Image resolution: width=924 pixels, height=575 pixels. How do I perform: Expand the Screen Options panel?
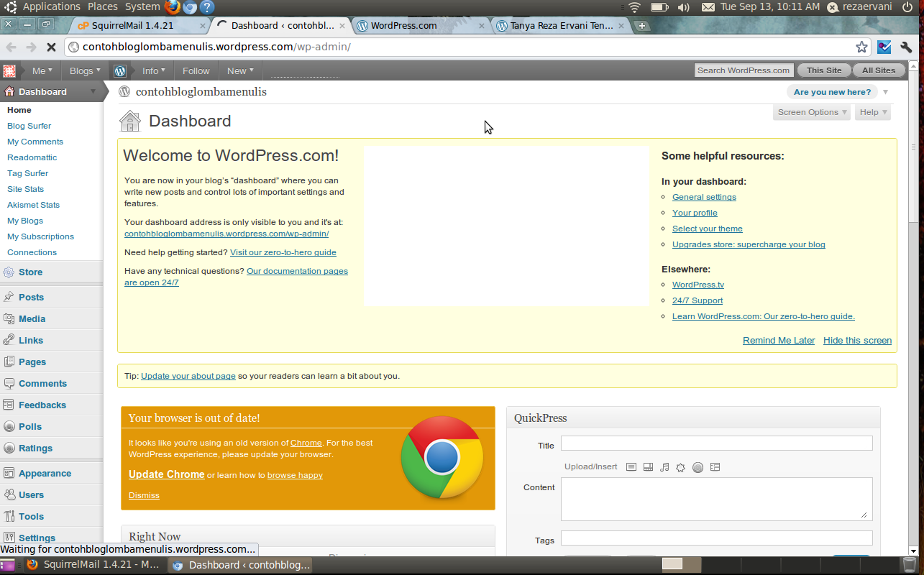(x=812, y=112)
